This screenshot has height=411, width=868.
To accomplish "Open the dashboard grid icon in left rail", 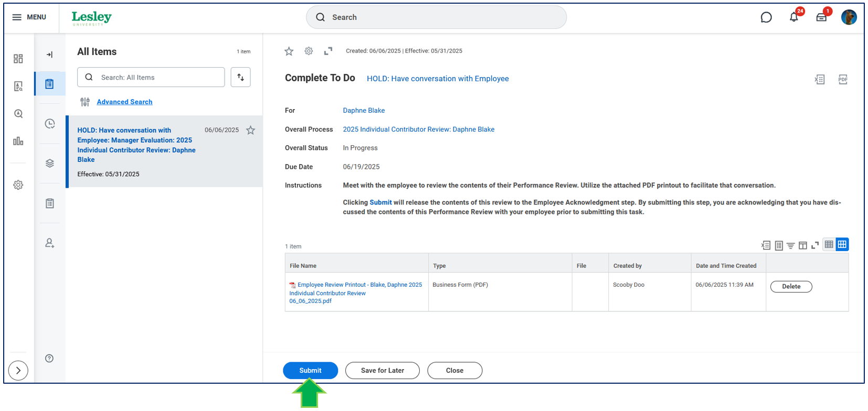I will [18, 59].
